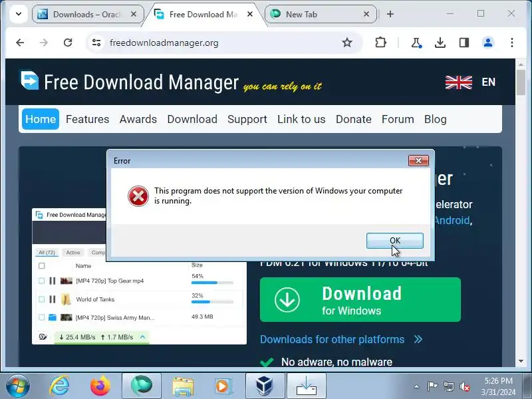Open site information icon in address bar
The image size is (532, 399).
pyautogui.click(x=96, y=43)
